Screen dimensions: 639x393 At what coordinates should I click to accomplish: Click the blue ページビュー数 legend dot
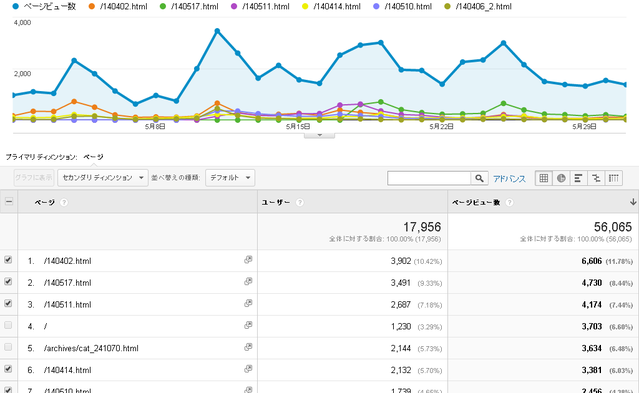click(15, 6)
